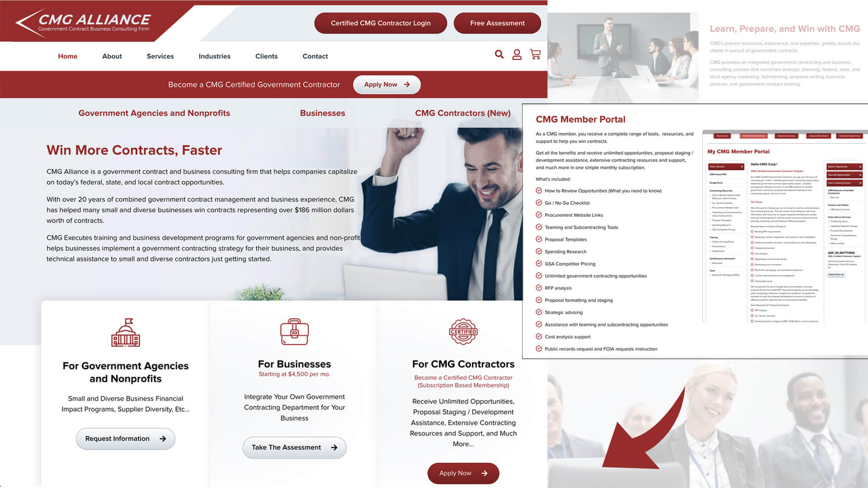This screenshot has width=868, height=488.
Task: Click the user account icon in the navbar
Action: point(517,54)
